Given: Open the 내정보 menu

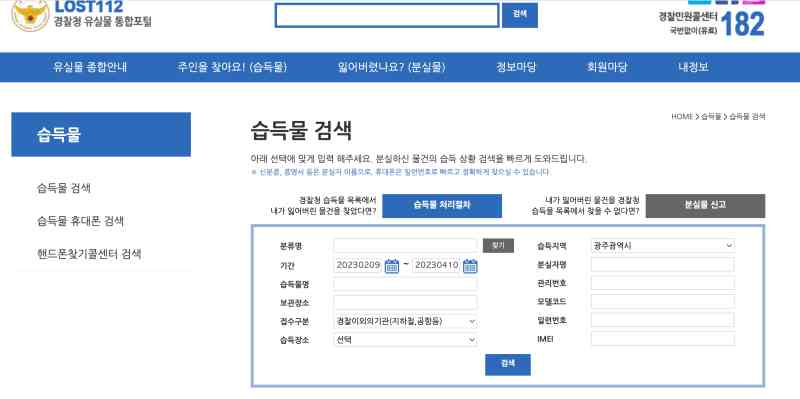Looking at the screenshot, I should pyautogui.click(x=693, y=67).
